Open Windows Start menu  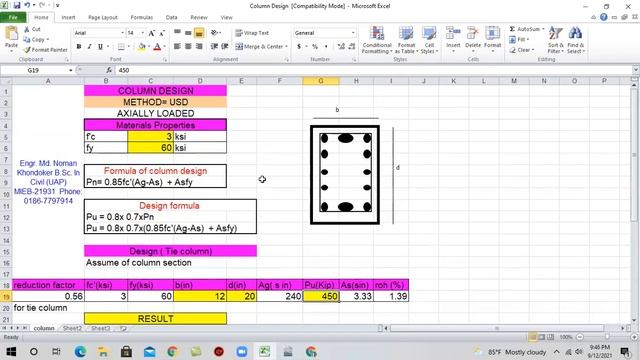pyautogui.click(x=11, y=351)
